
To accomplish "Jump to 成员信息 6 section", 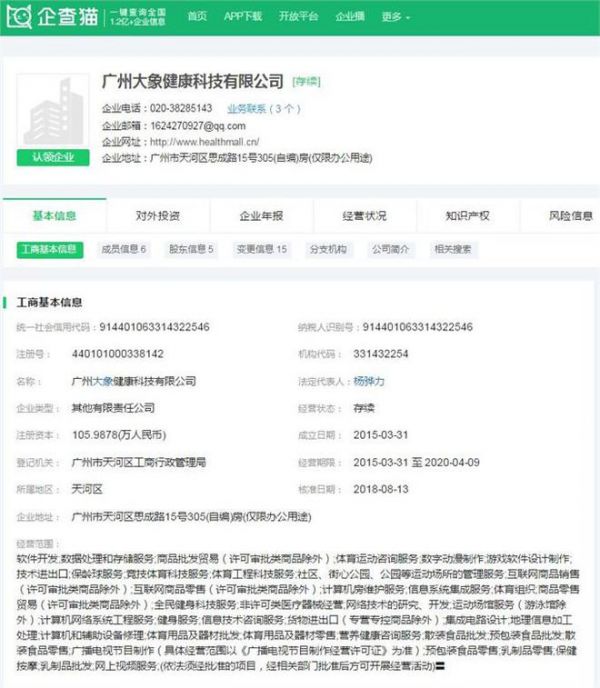I will [x=123, y=249].
